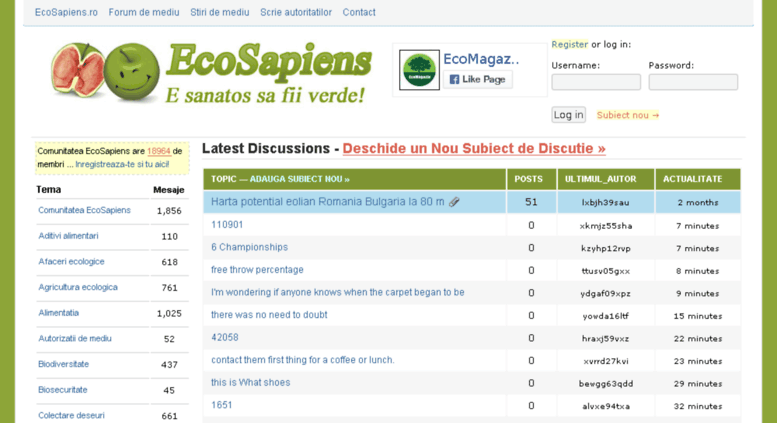Click the 1,025 message count
This screenshot has width=777, height=423.
[169, 313]
